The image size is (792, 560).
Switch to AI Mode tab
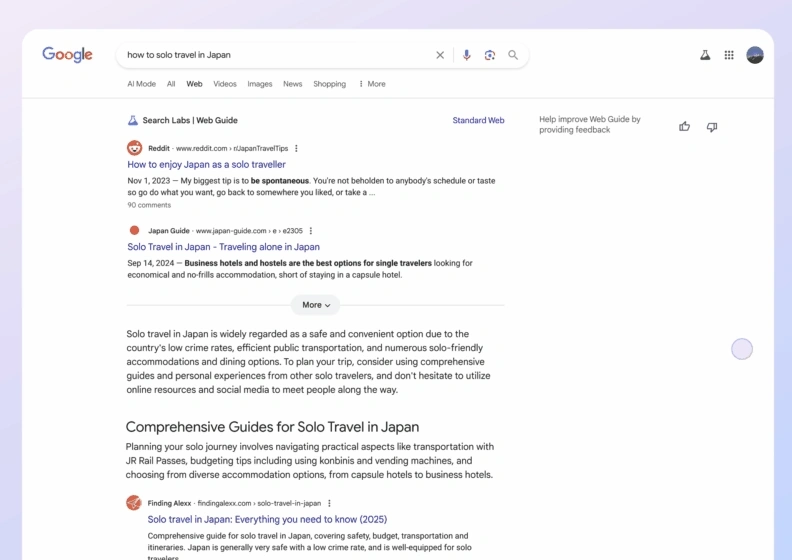click(141, 84)
